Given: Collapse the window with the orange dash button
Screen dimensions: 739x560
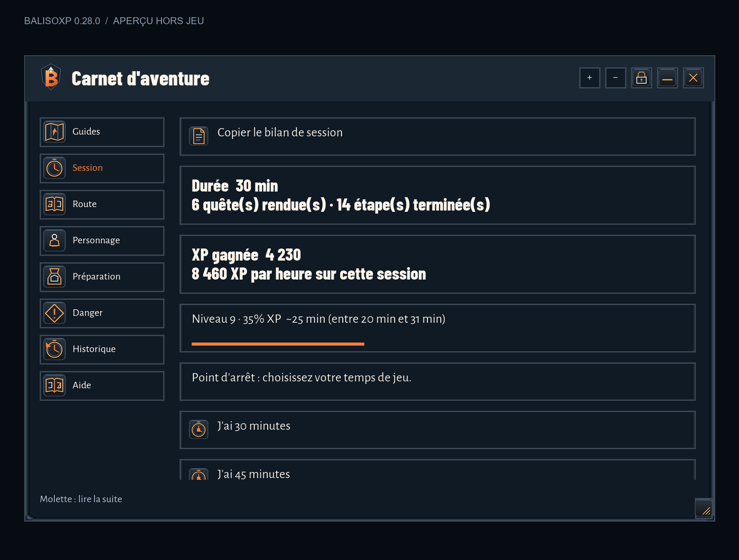Looking at the screenshot, I should (x=667, y=78).
